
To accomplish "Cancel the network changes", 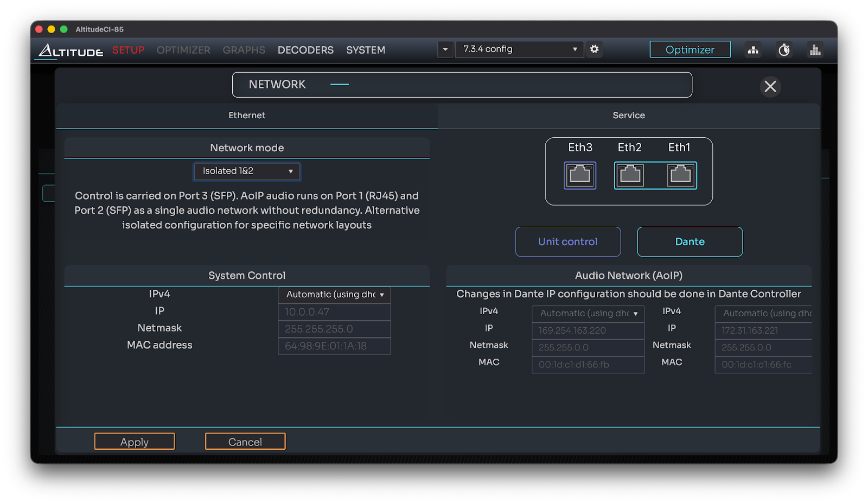I will (x=245, y=442).
